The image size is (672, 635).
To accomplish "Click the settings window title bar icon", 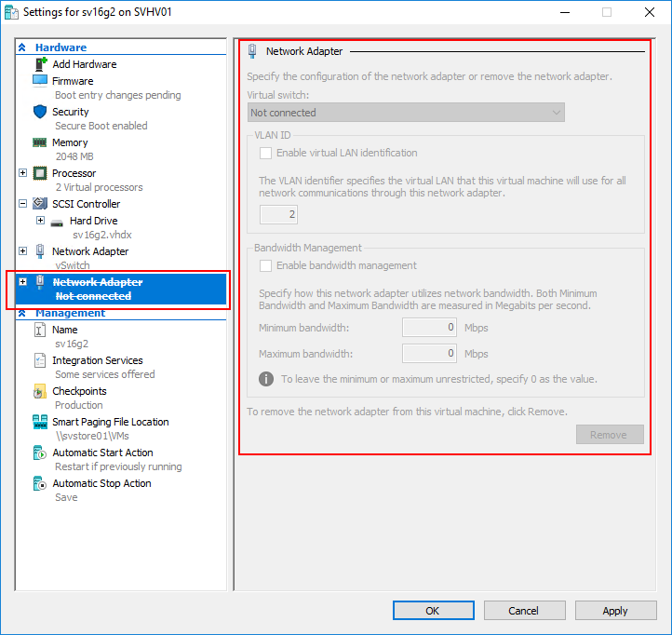I will pyautogui.click(x=11, y=12).
